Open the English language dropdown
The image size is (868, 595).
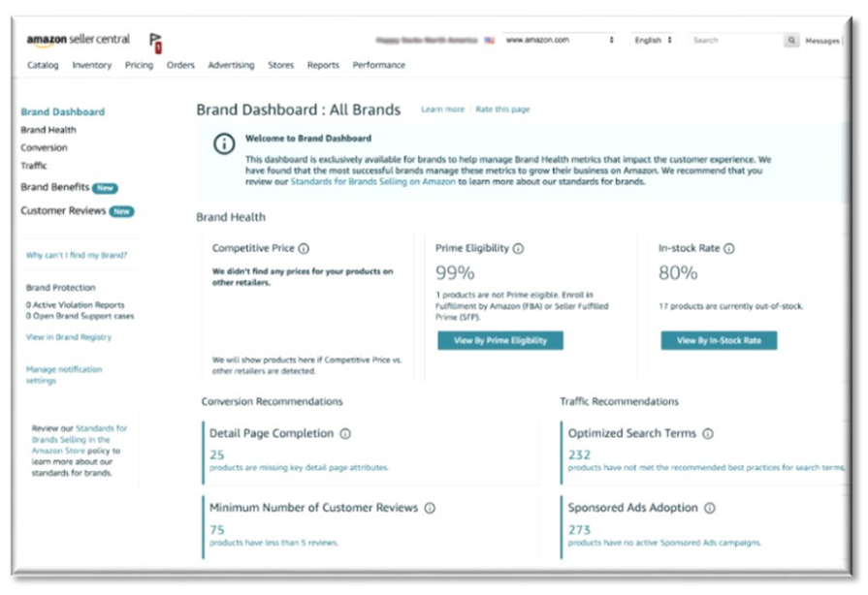654,40
